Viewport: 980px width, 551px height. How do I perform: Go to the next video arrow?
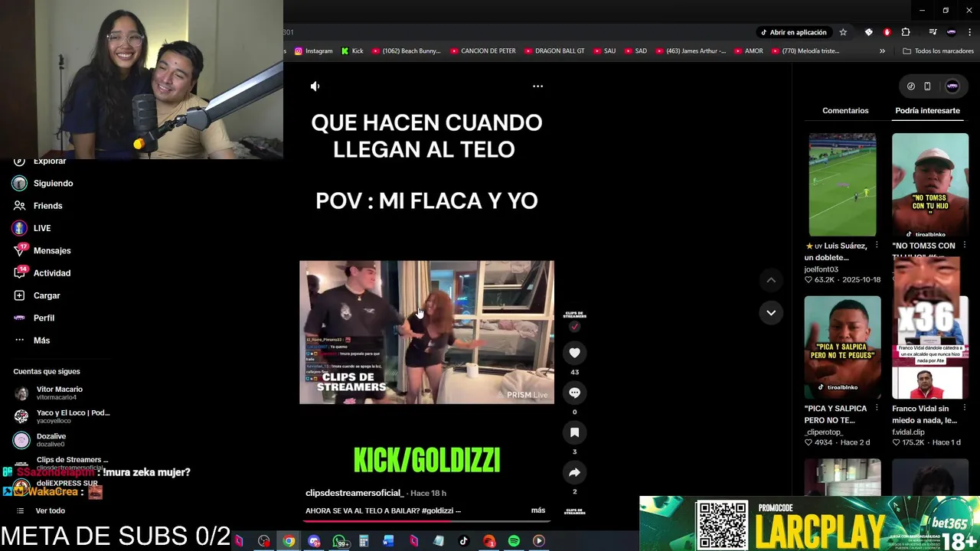tap(771, 312)
